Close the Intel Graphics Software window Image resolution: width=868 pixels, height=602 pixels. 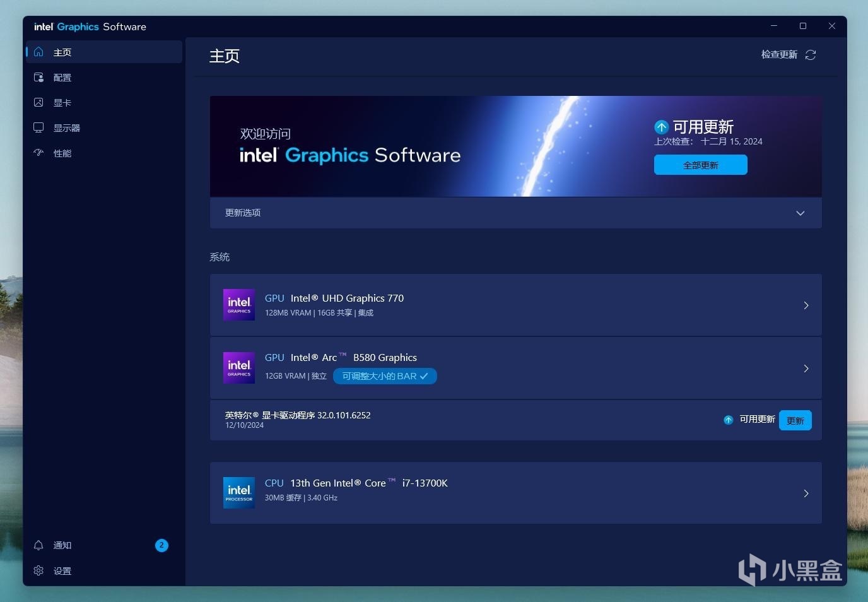click(x=832, y=26)
